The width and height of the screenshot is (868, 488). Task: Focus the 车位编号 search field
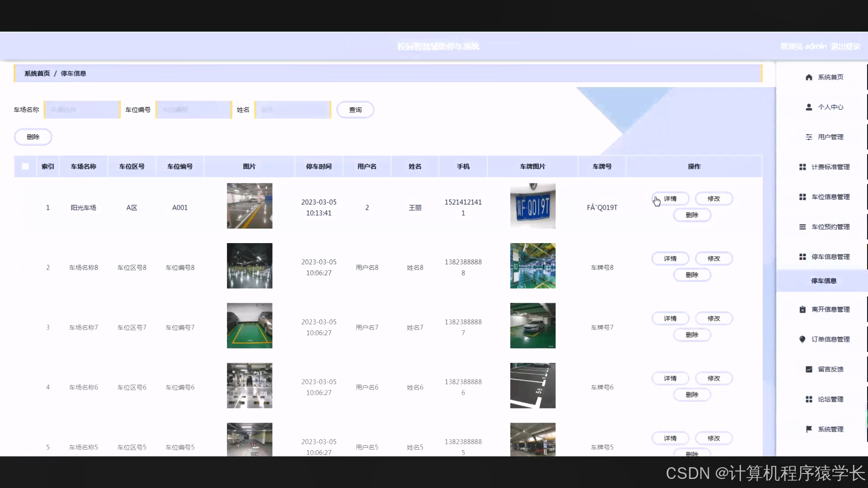point(194,110)
